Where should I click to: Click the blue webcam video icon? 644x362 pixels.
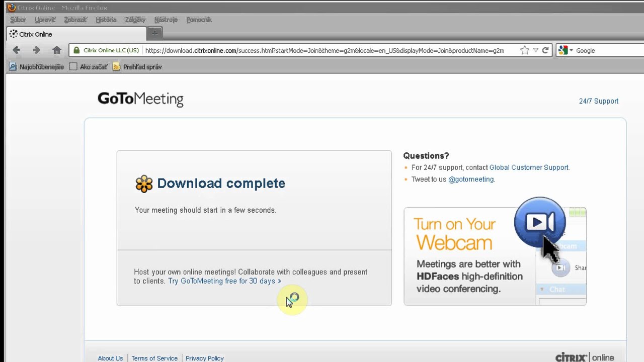(540, 222)
